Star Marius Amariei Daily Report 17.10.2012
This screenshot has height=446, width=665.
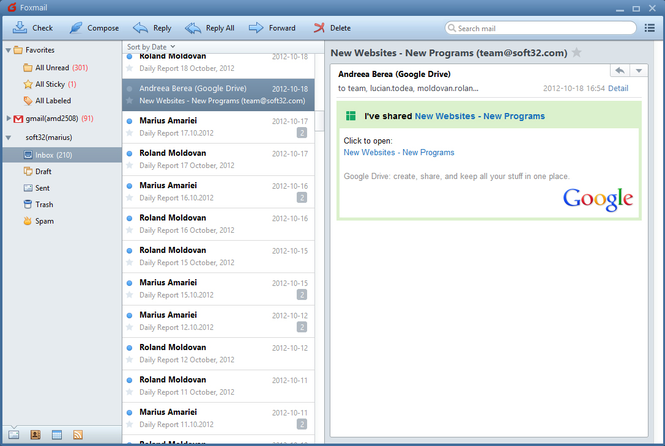coord(130,133)
